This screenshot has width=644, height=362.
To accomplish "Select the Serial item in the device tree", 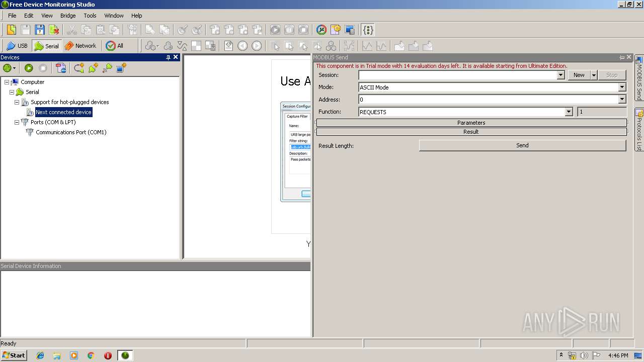I will coord(32,92).
